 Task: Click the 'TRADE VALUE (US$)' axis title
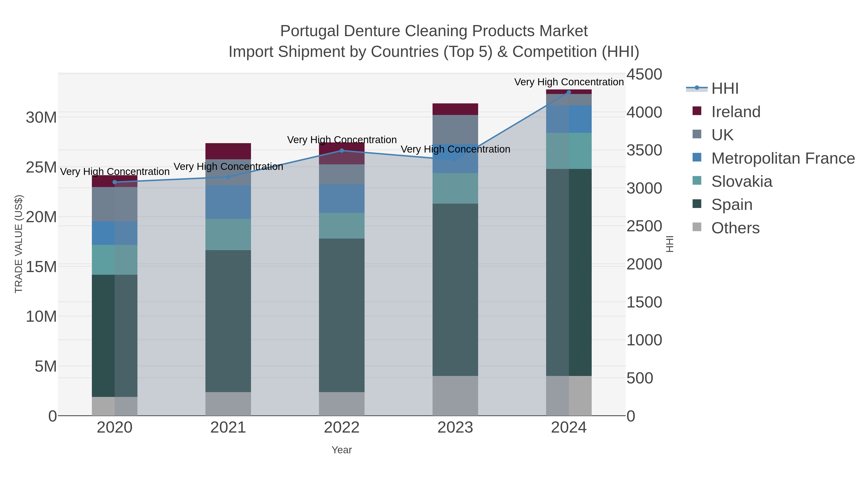19,244
